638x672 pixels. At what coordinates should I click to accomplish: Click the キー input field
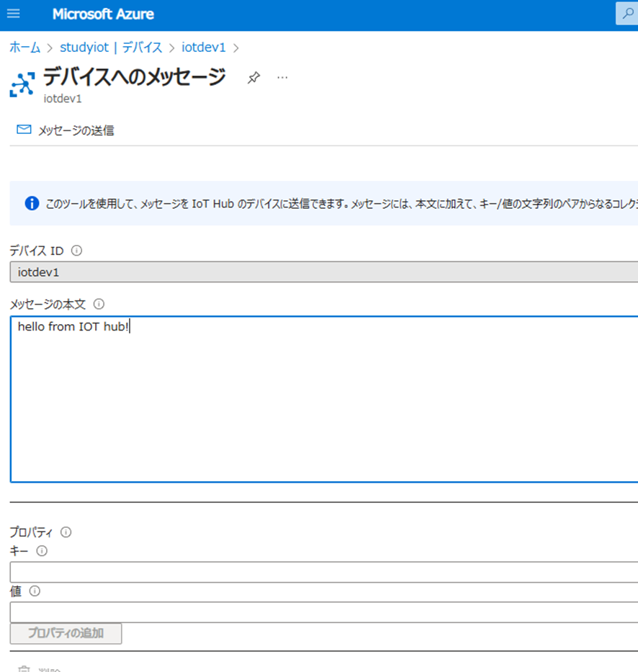(324, 572)
